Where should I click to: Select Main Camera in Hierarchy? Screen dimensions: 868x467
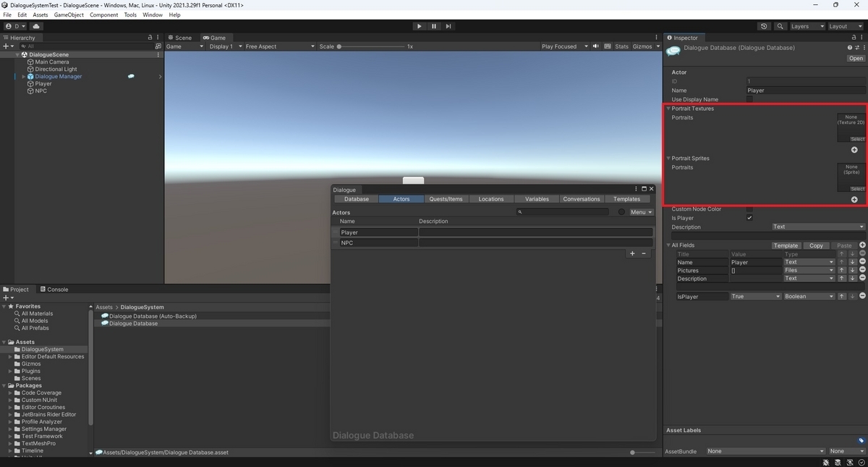52,62
